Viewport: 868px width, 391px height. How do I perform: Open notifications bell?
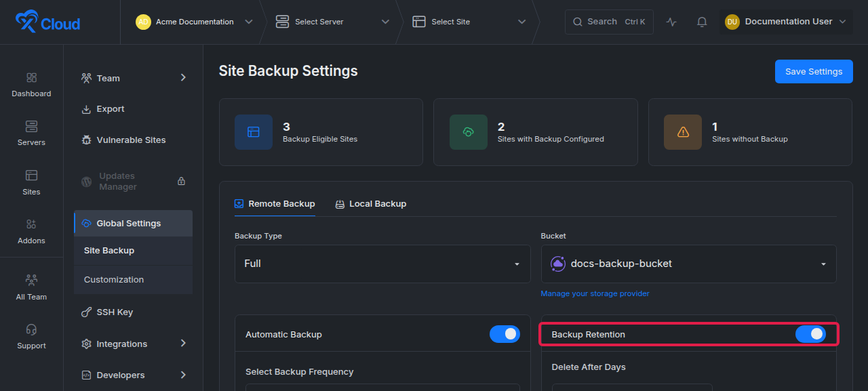702,22
